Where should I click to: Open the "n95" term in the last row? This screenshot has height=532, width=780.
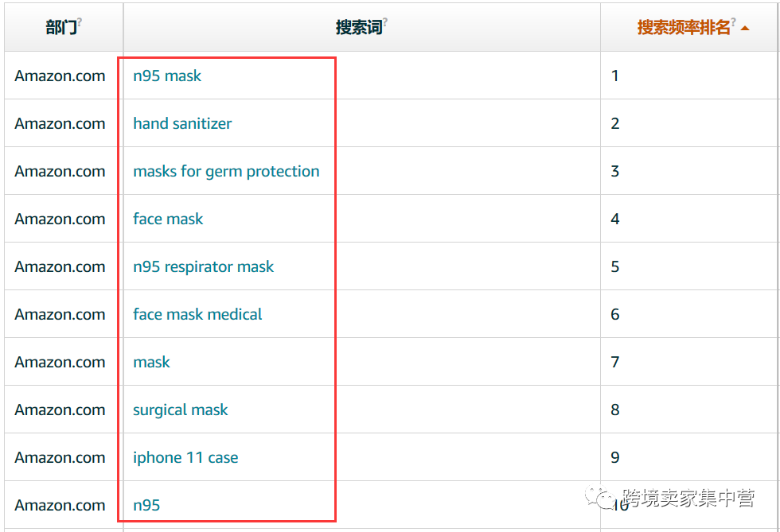click(146, 505)
